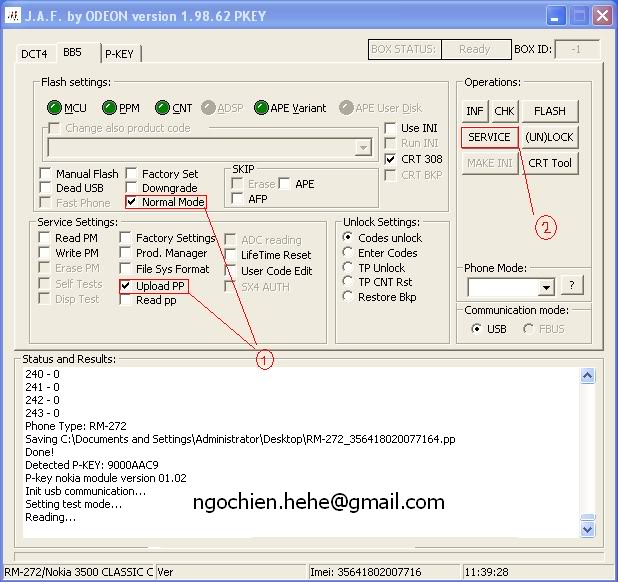Enable the Manual Flash checkbox
The height and width of the screenshot is (582, 618).
(46, 174)
